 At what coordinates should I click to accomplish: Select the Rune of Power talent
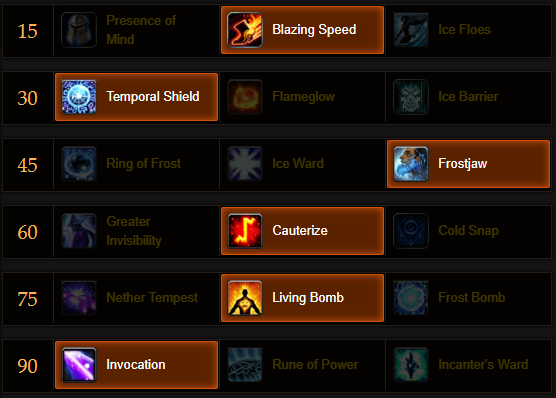point(302,365)
